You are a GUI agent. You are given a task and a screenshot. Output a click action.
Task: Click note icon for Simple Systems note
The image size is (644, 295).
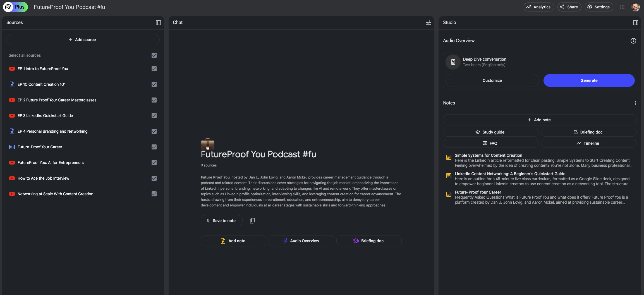coord(449,157)
